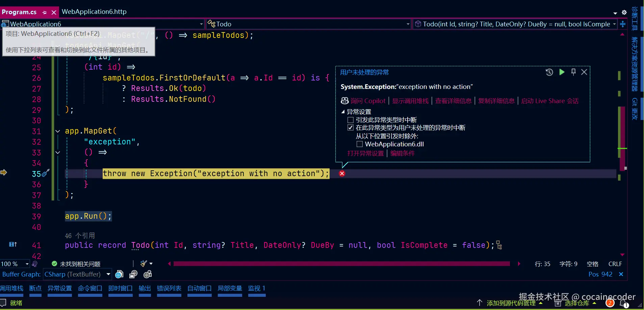Click the vertical scrollbar up arrow
Viewport: 644px width, 310px height.
[x=622, y=34]
